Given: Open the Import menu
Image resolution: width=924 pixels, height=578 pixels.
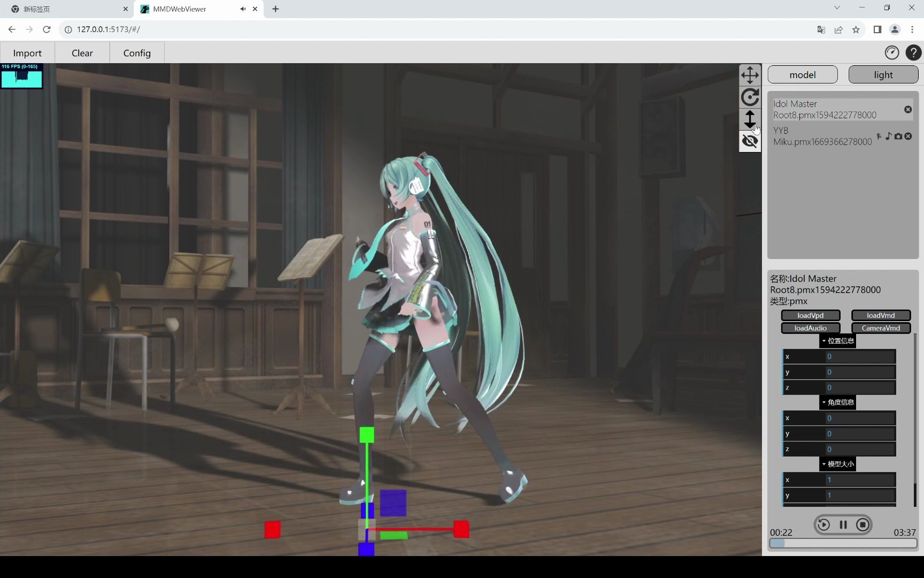Looking at the screenshot, I should tap(27, 53).
